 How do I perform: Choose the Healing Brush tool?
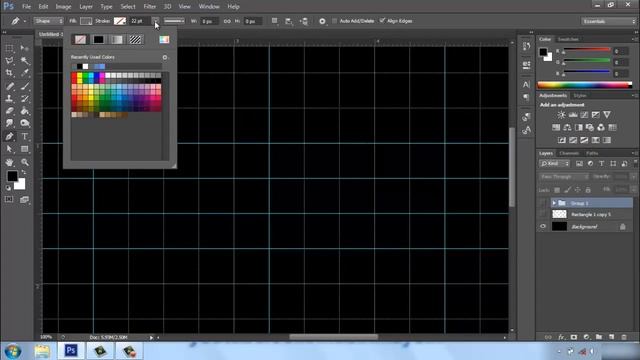(9, 86)
